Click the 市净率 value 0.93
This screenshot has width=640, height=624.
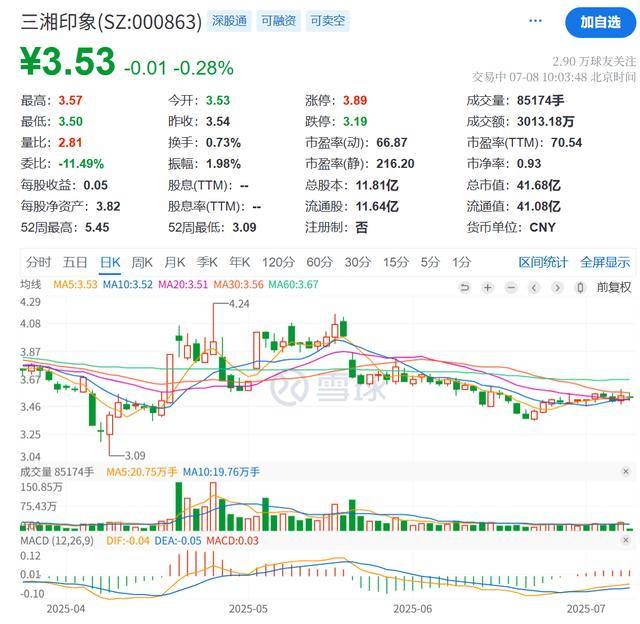coord(529,164)
